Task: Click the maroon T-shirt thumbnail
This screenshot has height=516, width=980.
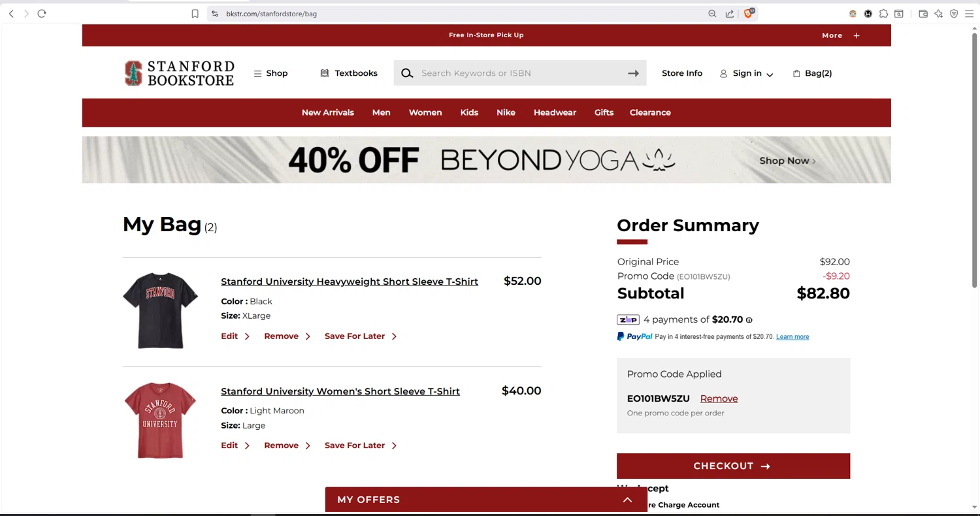Action: tap(160, 420)
